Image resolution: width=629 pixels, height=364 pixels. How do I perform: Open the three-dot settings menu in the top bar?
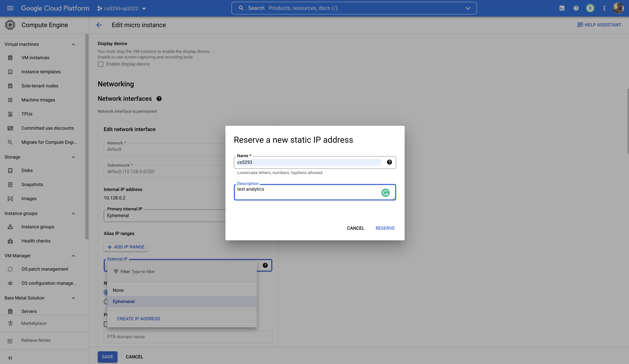point(604,8)
